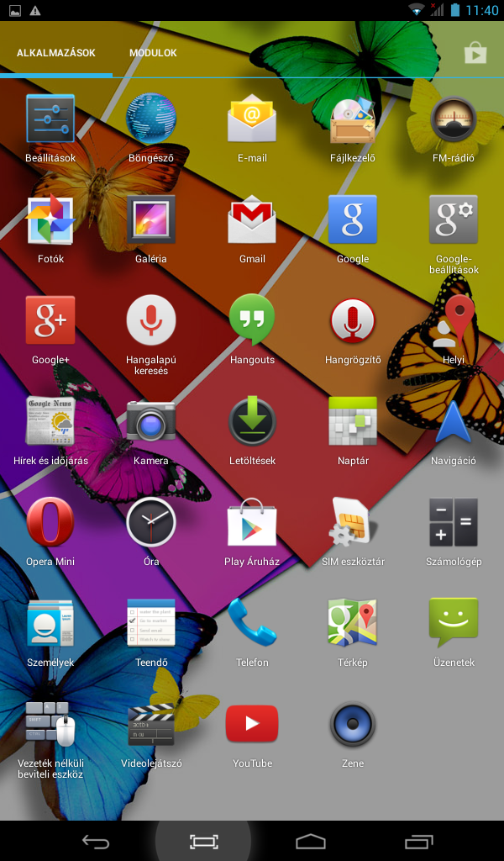The height and width of the screenshot is (861, 504).
Task: Open the Fájlkezelő file manager
Action: [353, 118]
